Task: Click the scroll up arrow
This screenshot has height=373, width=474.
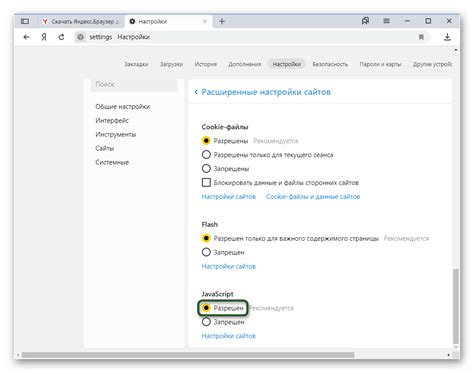Action: [456, 50]
